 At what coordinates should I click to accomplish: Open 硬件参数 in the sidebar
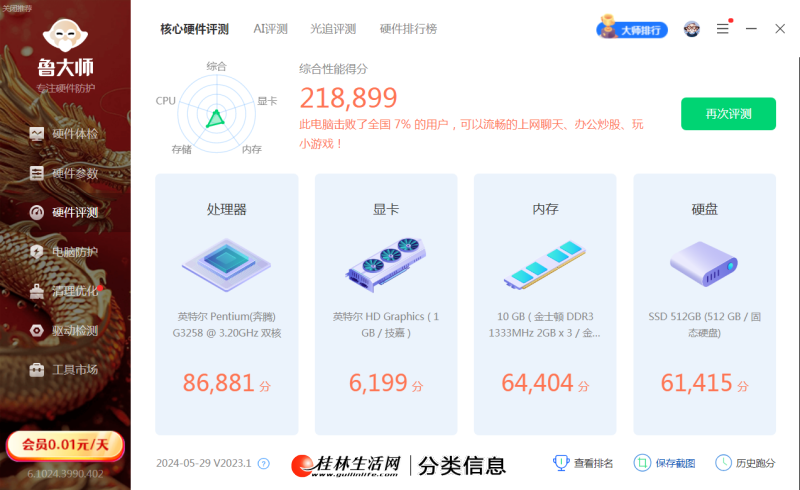(65, 174)
